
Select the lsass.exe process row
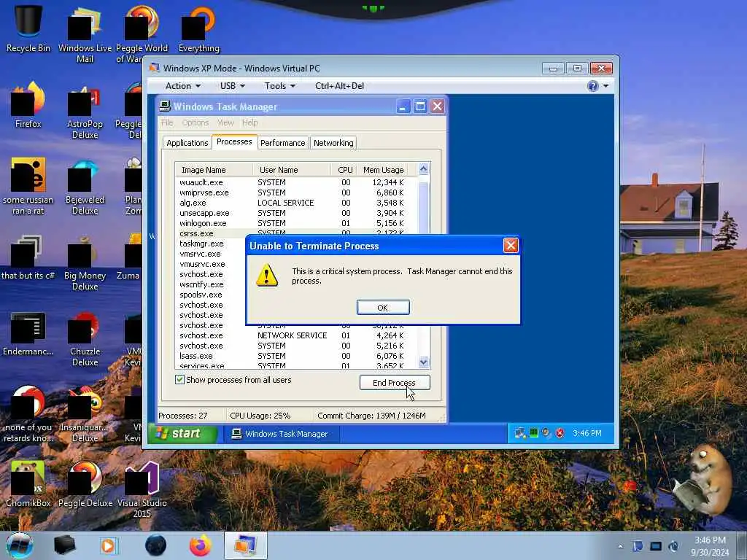295,356
